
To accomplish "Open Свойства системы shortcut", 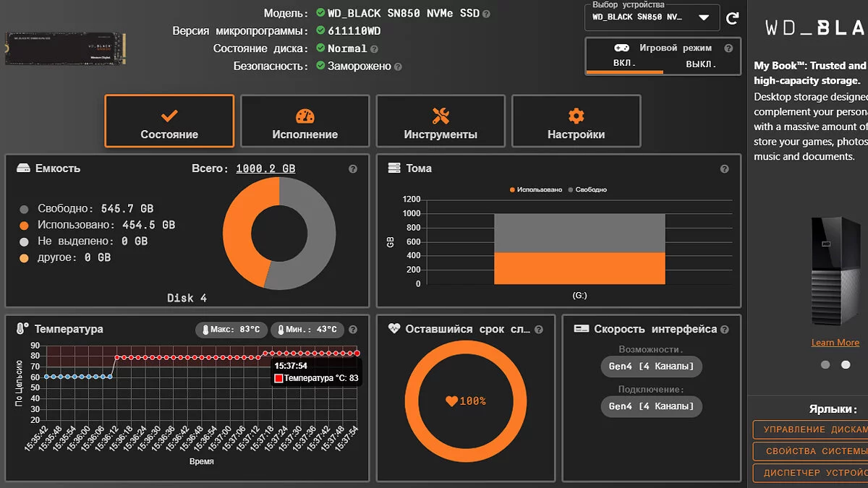I will [x=810, y=452].
